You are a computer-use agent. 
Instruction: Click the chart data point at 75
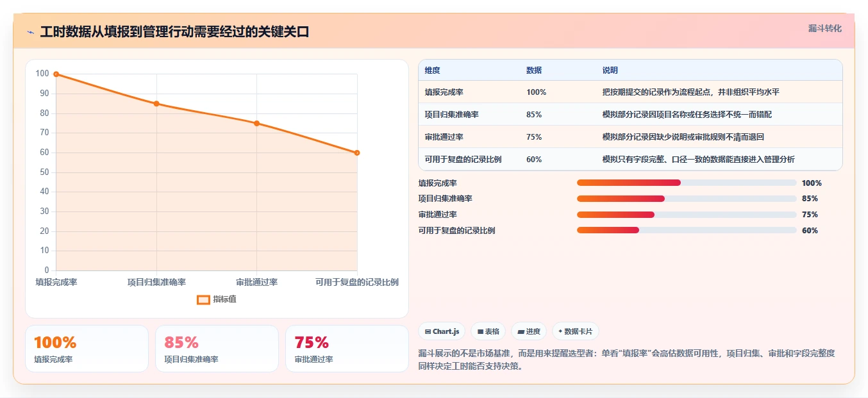coord(257,123)
